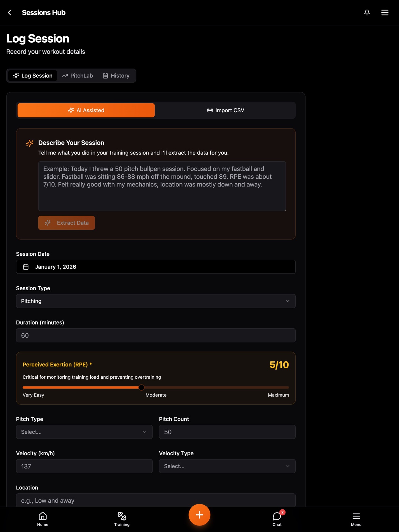Click the Duration minutes field
Image resolution: width=399 pixels, height=532 pixels.
(x=156, y=335)
